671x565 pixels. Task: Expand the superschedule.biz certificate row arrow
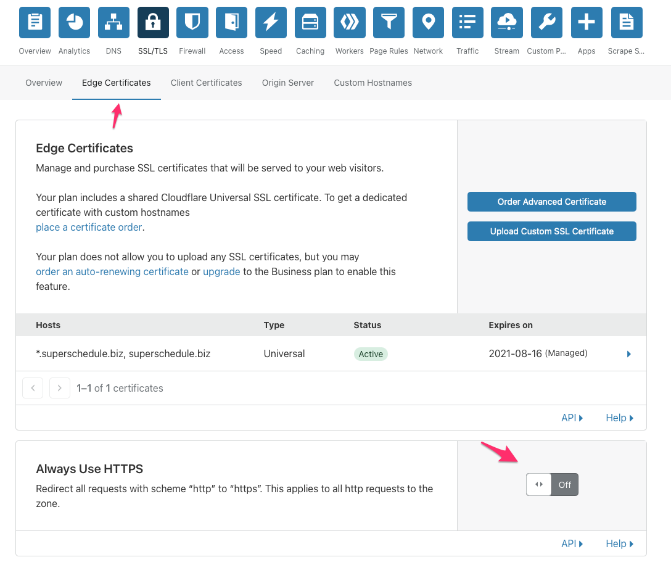tap(629, 354)
